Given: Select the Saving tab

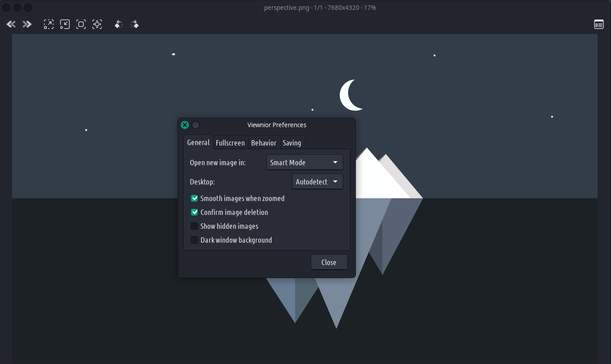Looking at the screenshot, I should click(x=292, y=143).
